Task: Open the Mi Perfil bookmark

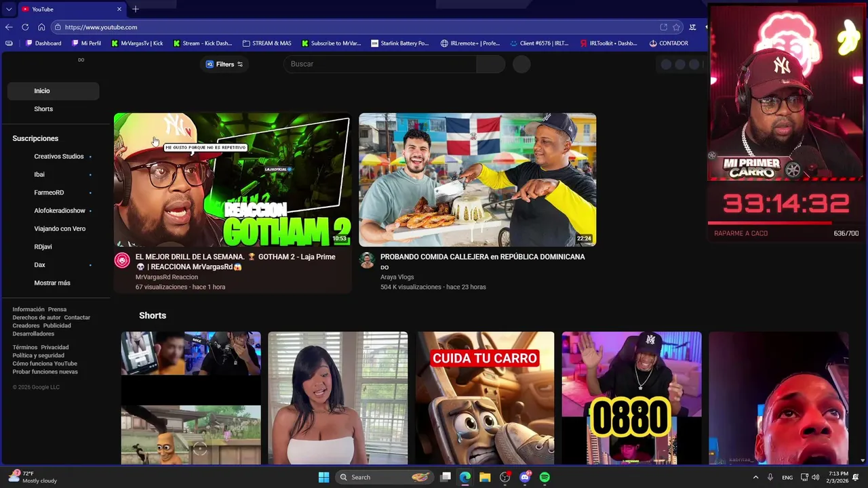Action: tap(86, 43)
